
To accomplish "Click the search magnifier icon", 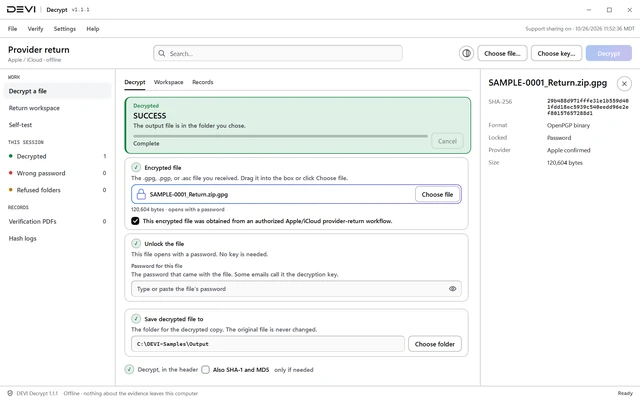I will coord(162,53).
